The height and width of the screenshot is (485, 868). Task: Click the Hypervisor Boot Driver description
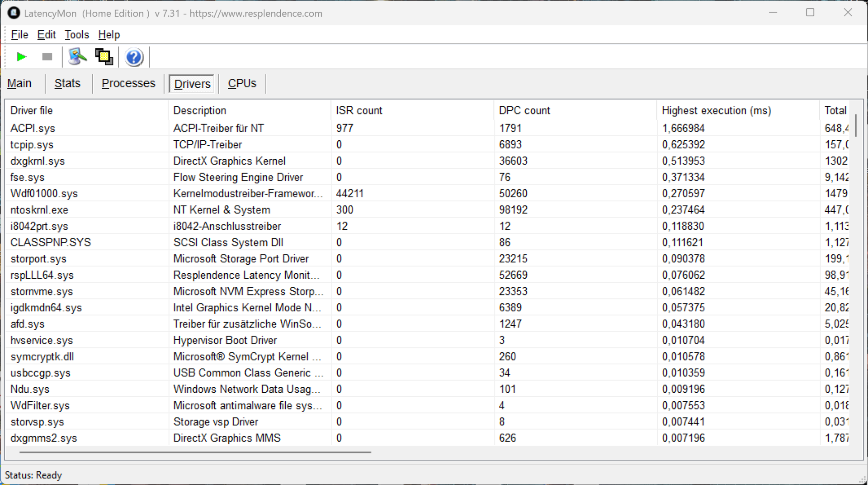pyautogui.click(x=225, y=340)
